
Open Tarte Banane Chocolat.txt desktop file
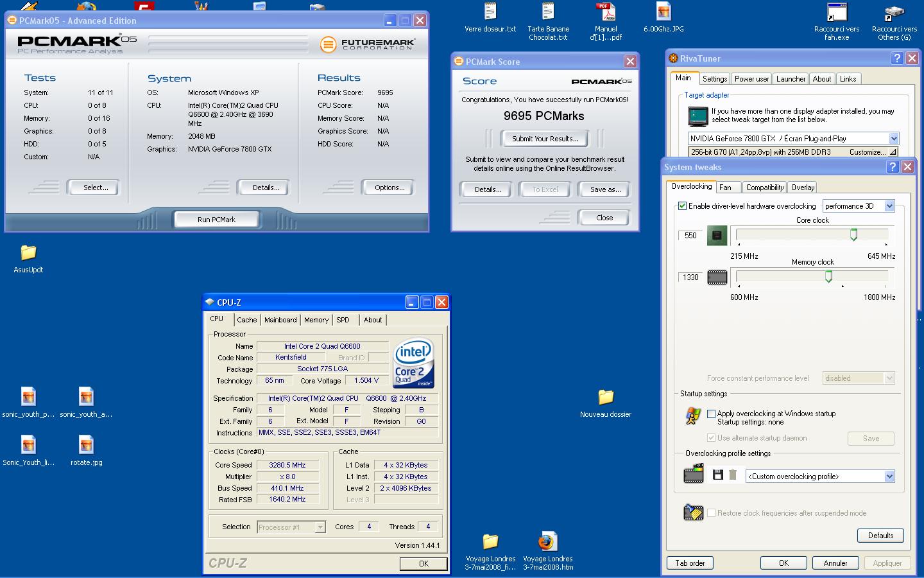click(x=548, y=21)
